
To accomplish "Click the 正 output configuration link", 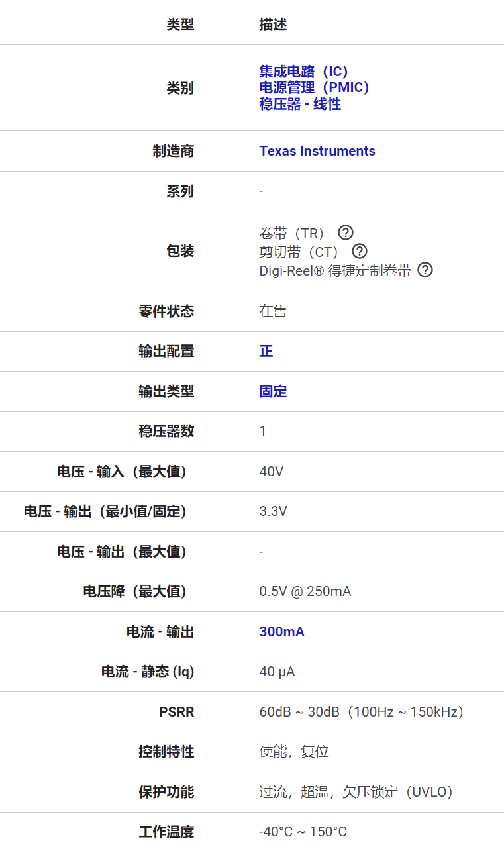I will 266,351.
